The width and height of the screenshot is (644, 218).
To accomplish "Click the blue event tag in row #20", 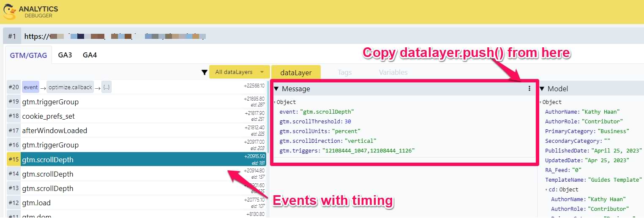I will (30, 87).
